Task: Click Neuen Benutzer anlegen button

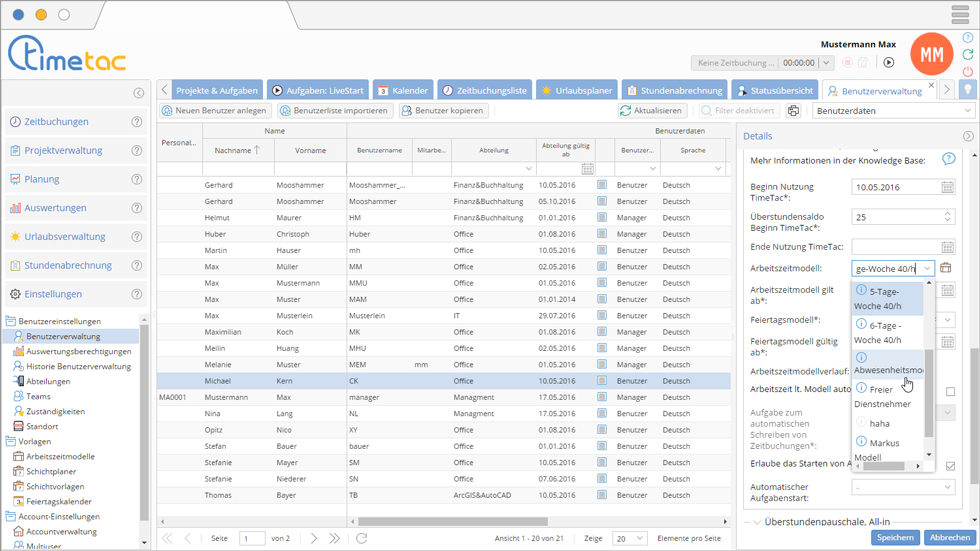Action: [214, 111]
